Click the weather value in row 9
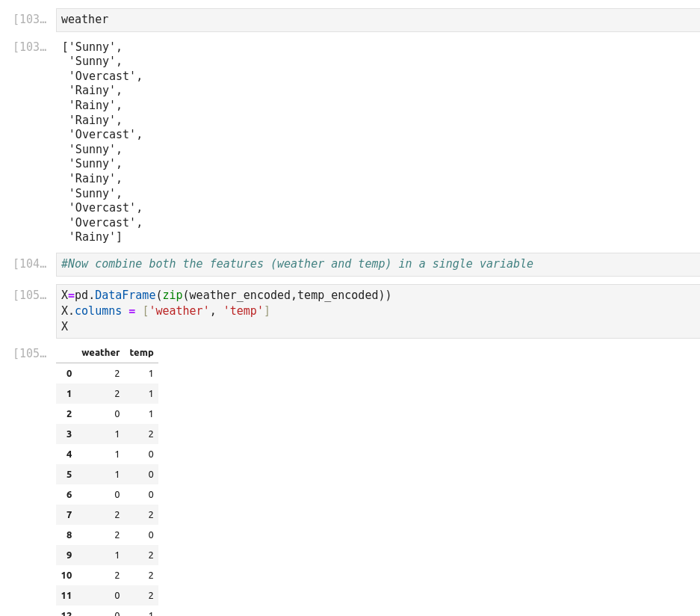700x616 pixels. pos(117,555)
